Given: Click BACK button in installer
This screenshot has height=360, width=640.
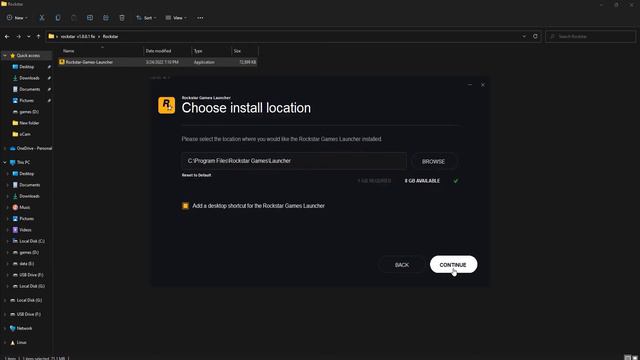Looking at the screenshot, I should (402, 265).
